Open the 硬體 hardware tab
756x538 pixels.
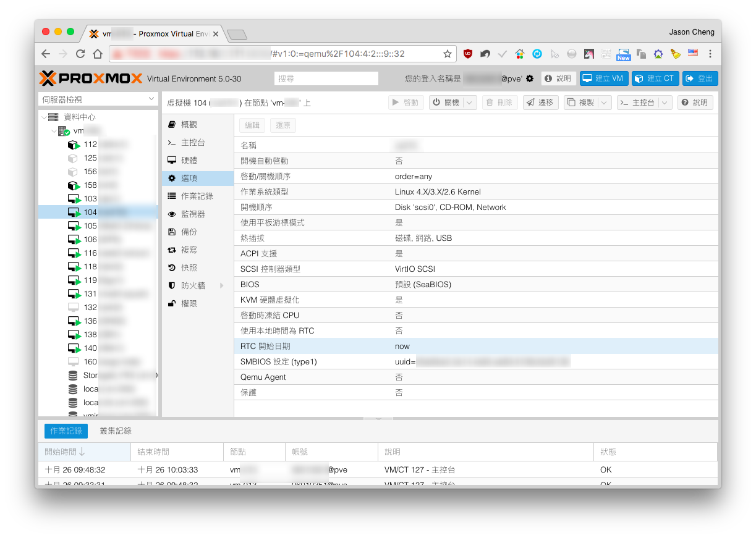(x=198, y=160)
